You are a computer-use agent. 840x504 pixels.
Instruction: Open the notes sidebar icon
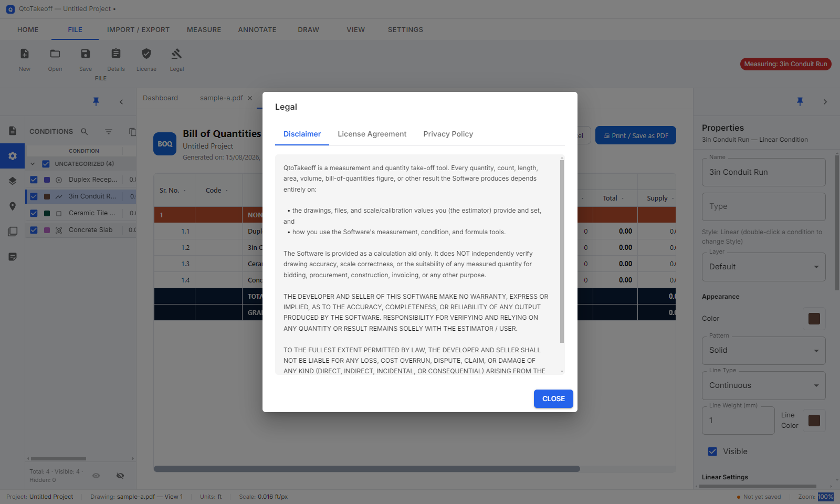tap(13, 257)
